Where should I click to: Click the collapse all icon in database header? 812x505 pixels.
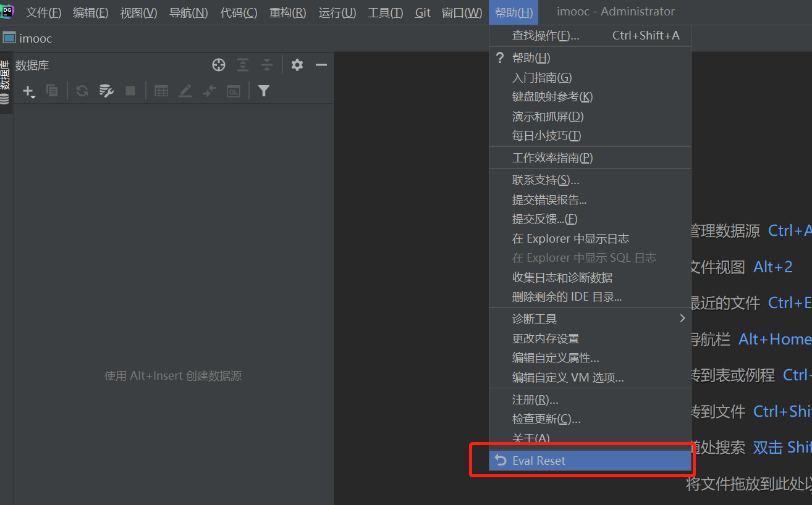[266, 65]
